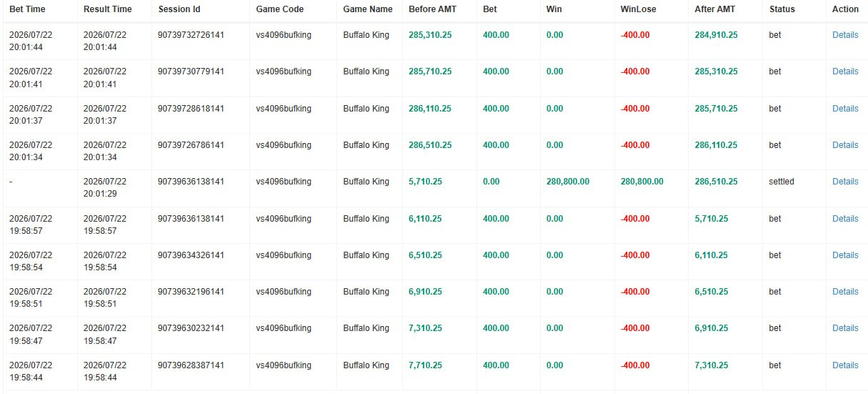Viewport: 868px width, 394px height.
Task: Click the Game Code column header
Action: pyautogui.click(x=280, y=9)
